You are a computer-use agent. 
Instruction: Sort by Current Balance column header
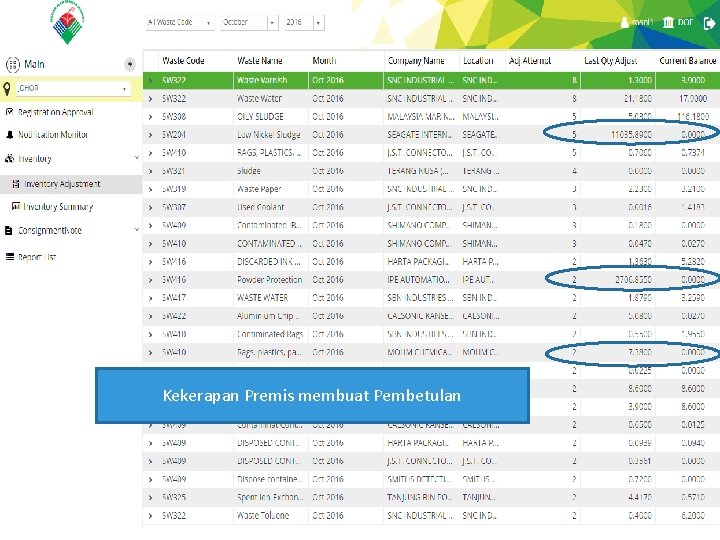[x=687, y=61]
